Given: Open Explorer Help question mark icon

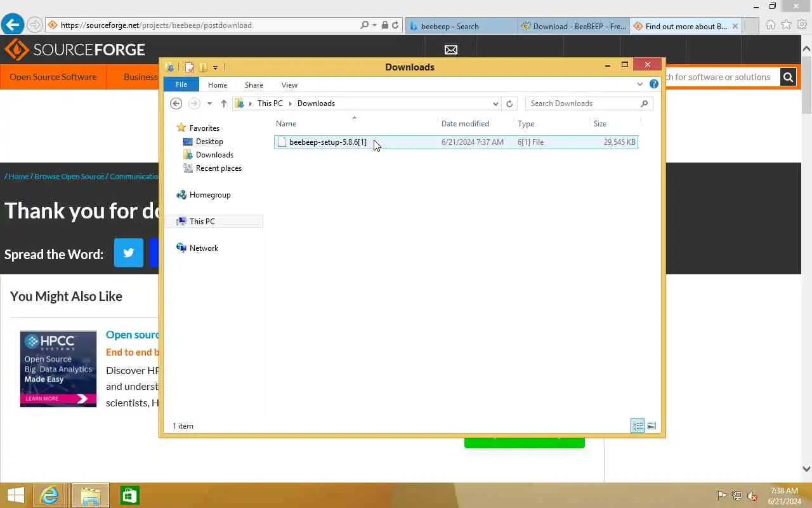Looking at the screenshot, I should 654,84.
